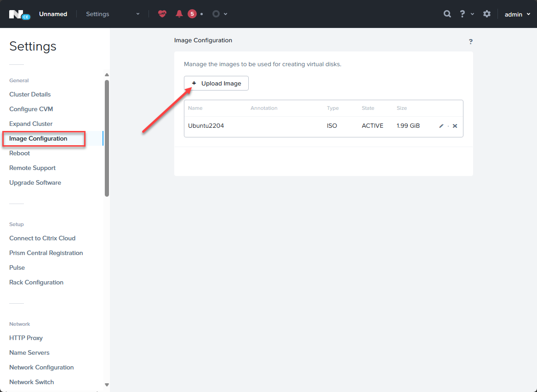Screen dimensions: 537x392
Task: Open HTTP Proxy settings
Action: 26,338
